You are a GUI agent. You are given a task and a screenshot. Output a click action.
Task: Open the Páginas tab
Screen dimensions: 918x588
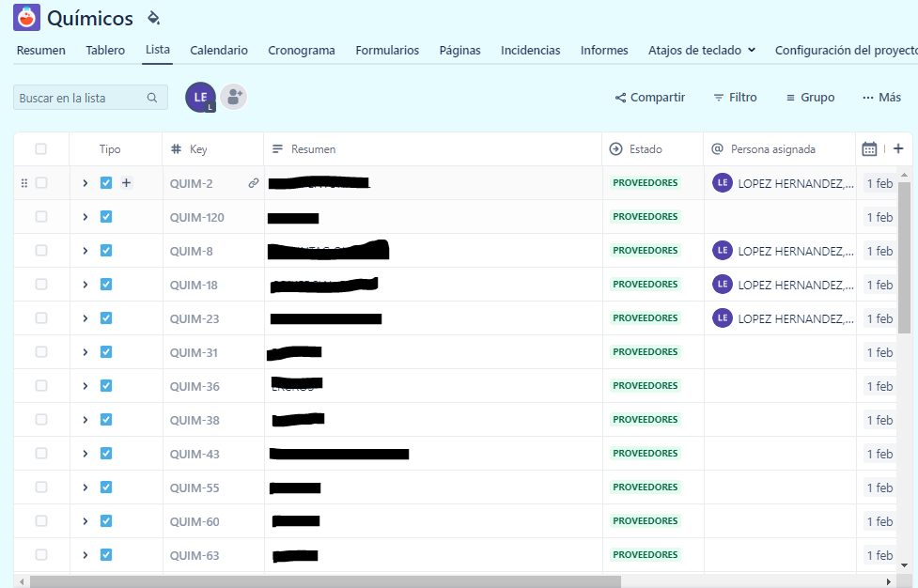(x=460, y=51)
